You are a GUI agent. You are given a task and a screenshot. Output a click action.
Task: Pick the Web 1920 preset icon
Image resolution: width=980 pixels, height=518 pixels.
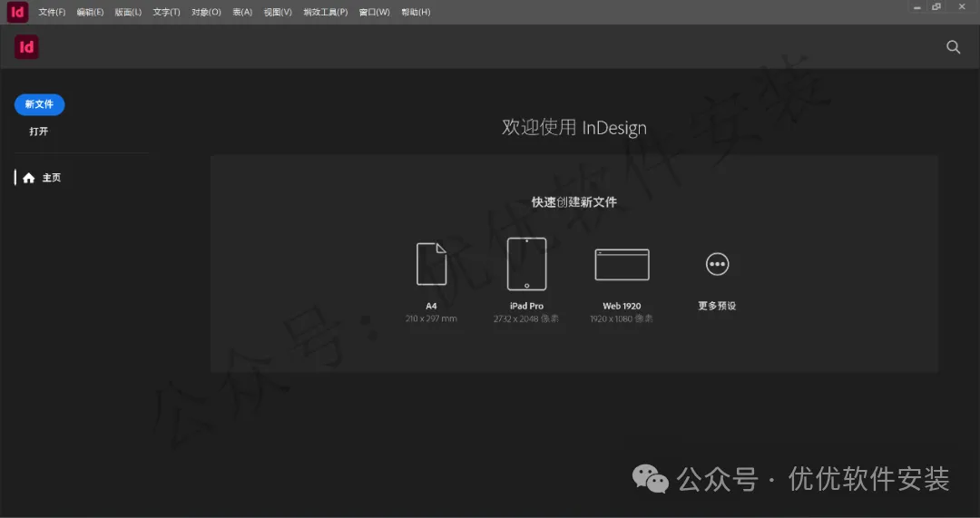pyautogui.click(x=622, y=264)
